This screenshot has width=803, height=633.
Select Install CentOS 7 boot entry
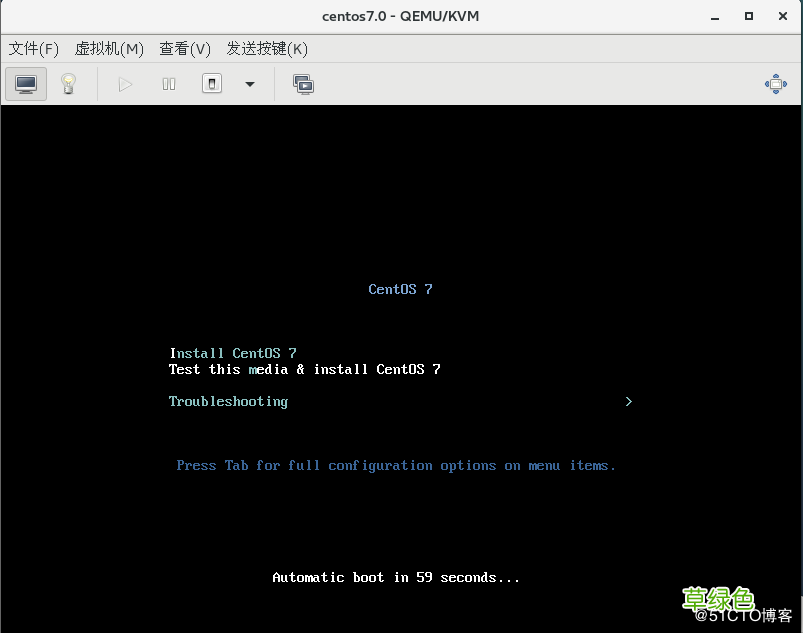point(233,353)
